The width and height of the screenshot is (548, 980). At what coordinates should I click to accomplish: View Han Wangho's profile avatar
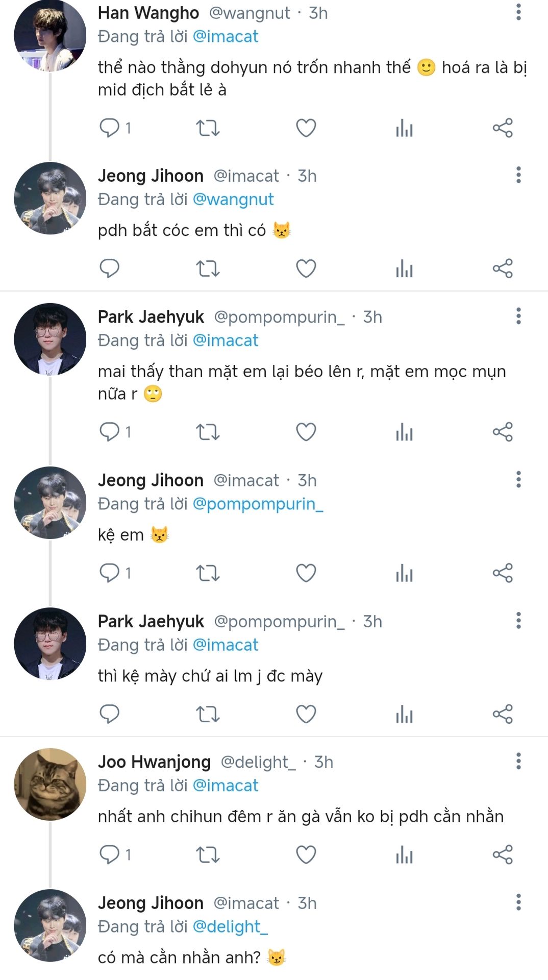(x=50, y=36)
